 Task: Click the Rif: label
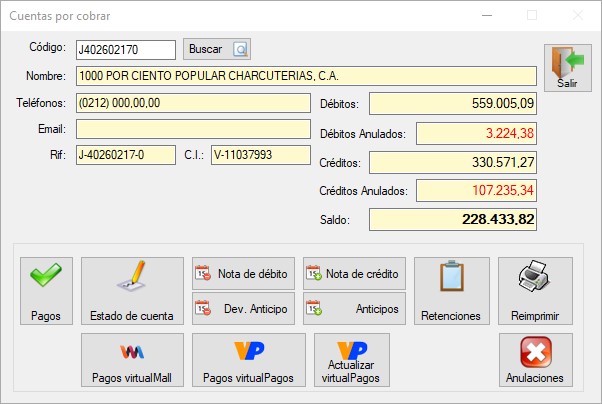58,155
